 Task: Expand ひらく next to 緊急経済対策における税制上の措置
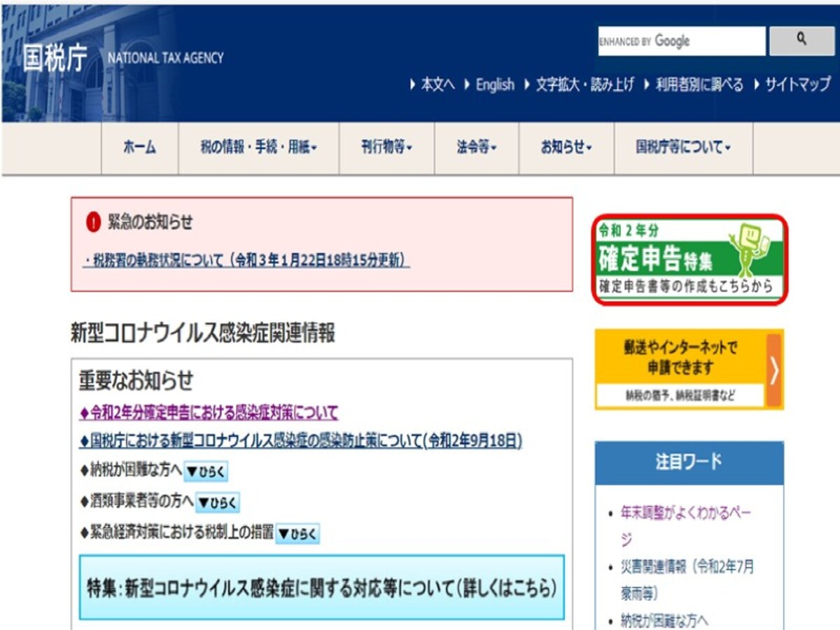[x=297, y=533]
